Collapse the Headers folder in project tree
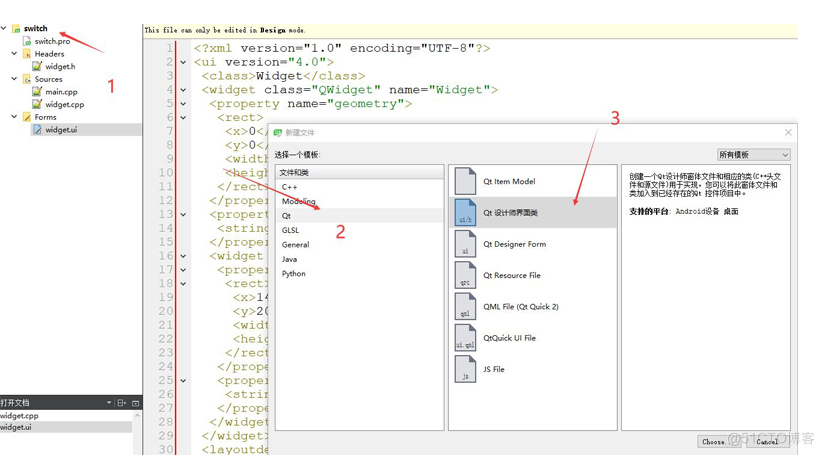824x455 pixels. coord(14,54)
